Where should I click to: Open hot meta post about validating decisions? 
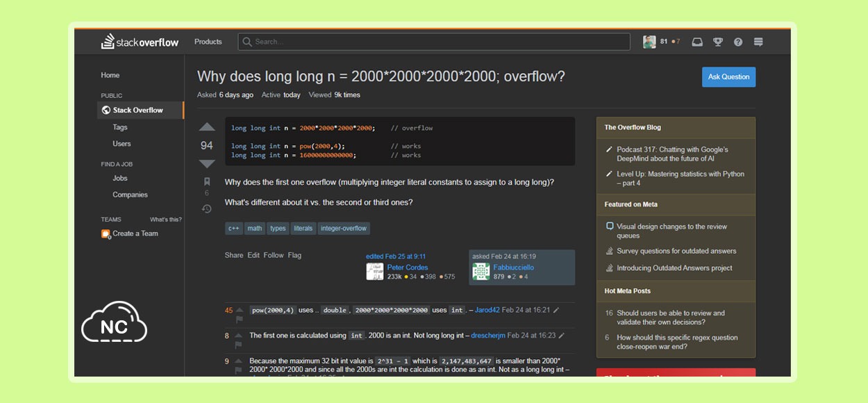pos(671,318)
